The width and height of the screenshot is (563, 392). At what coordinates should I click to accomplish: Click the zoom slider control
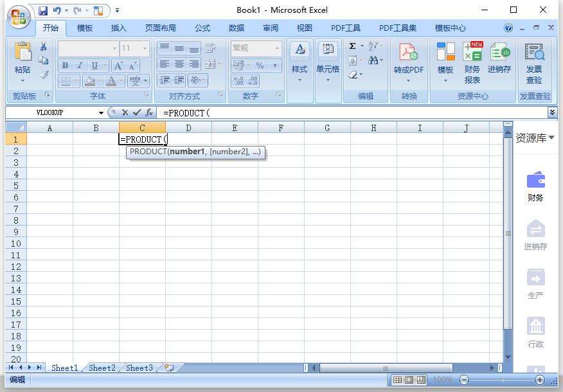[x=502, y=379]
